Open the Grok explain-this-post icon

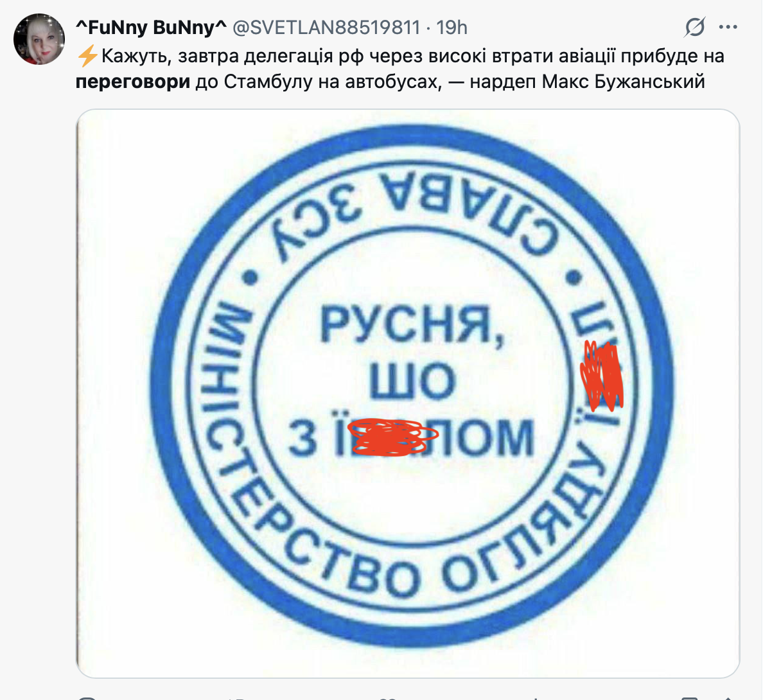click(x=694, y=27)
